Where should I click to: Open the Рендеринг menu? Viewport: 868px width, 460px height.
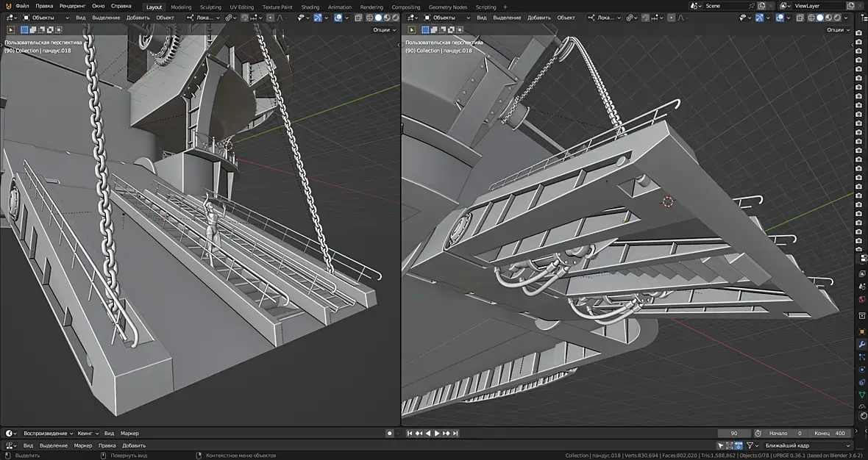[72, 6]
